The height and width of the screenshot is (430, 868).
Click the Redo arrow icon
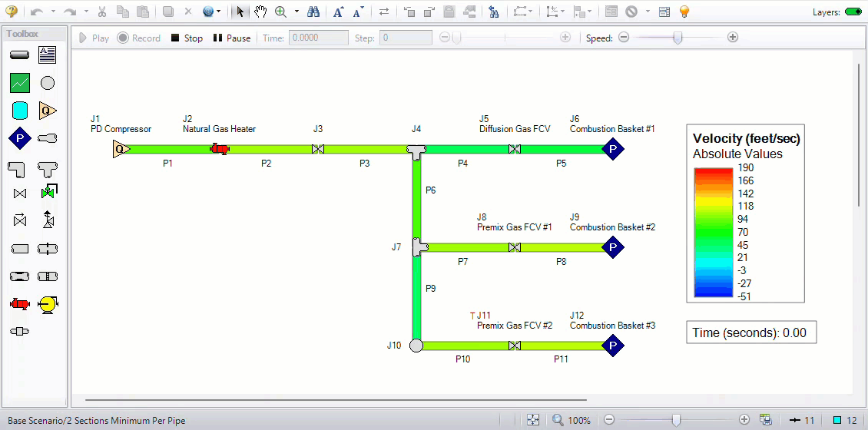[x=70, y=11]
